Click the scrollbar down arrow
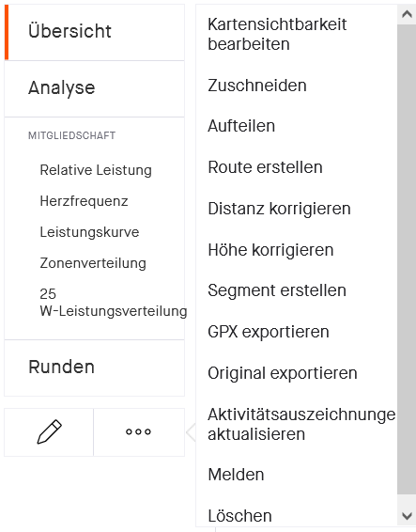Image resolution: width=416 pixels, height=532 pixels. (407, 516)
